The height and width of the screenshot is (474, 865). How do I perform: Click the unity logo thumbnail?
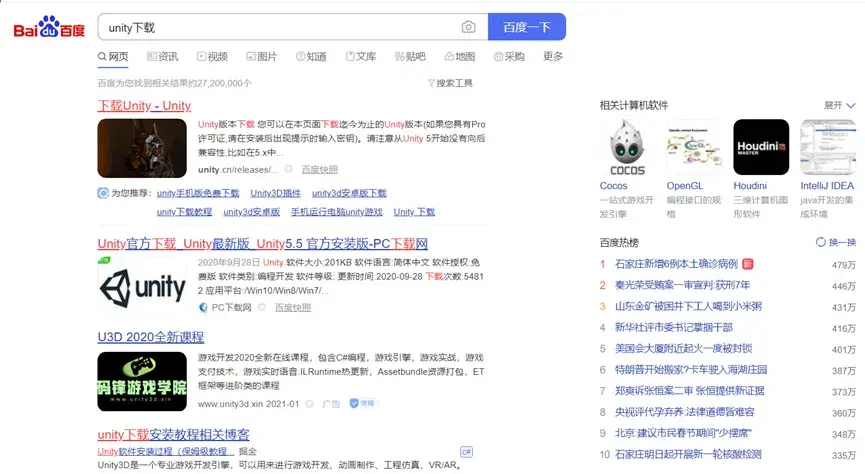click(142, 287)
